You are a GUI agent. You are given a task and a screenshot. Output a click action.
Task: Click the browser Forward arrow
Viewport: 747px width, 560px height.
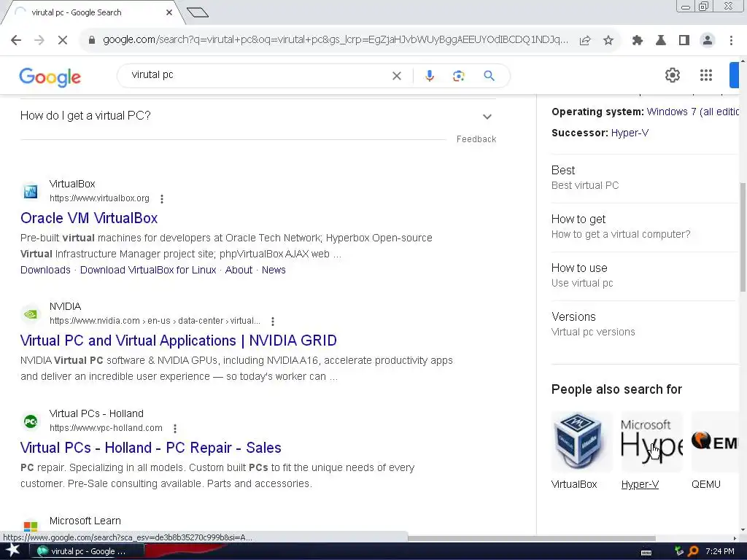point(39,40)
